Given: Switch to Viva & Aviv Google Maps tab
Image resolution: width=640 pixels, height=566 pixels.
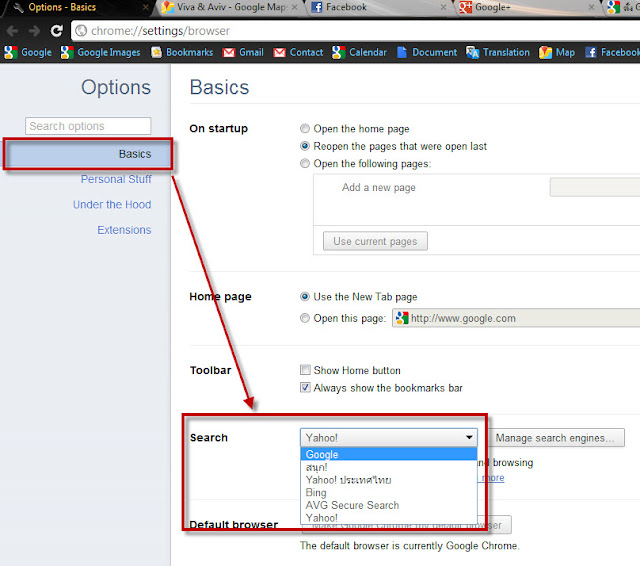Looking at the screenshot, I should (x=231, y=7).
